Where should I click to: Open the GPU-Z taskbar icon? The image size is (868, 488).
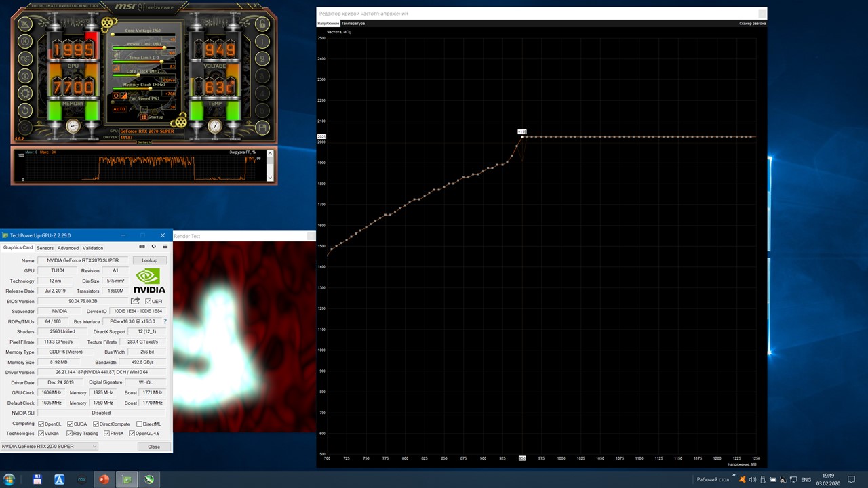click(127, 479)
